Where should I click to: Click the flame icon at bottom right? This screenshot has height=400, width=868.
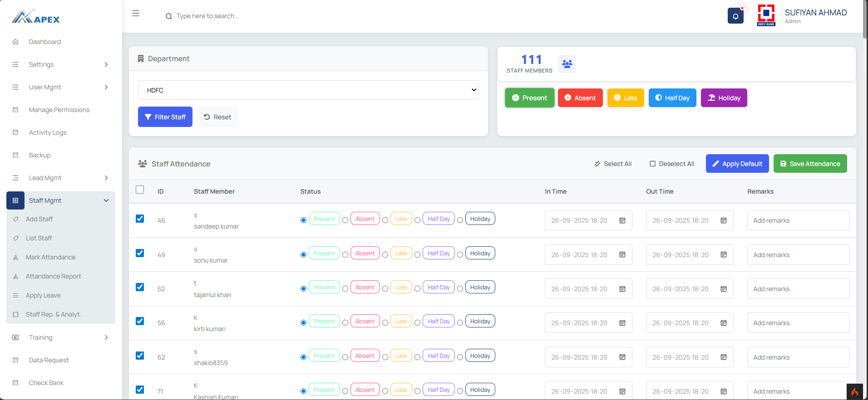(855, 392)
